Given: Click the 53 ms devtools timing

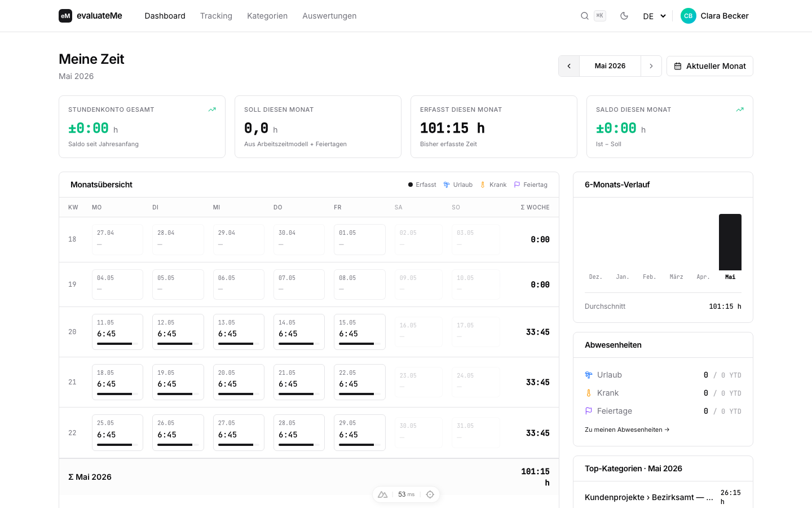Looking at the screenshot, I should pyautogui.click(x=406, y=494).
